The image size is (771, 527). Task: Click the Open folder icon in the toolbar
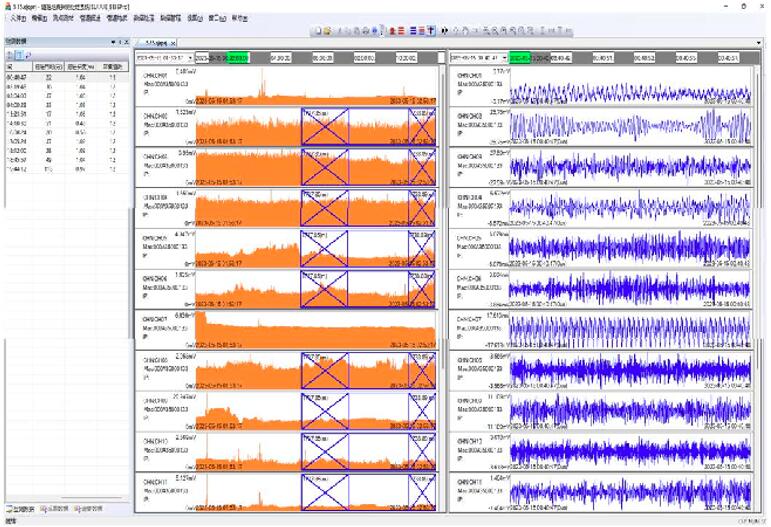coord(327,30)
